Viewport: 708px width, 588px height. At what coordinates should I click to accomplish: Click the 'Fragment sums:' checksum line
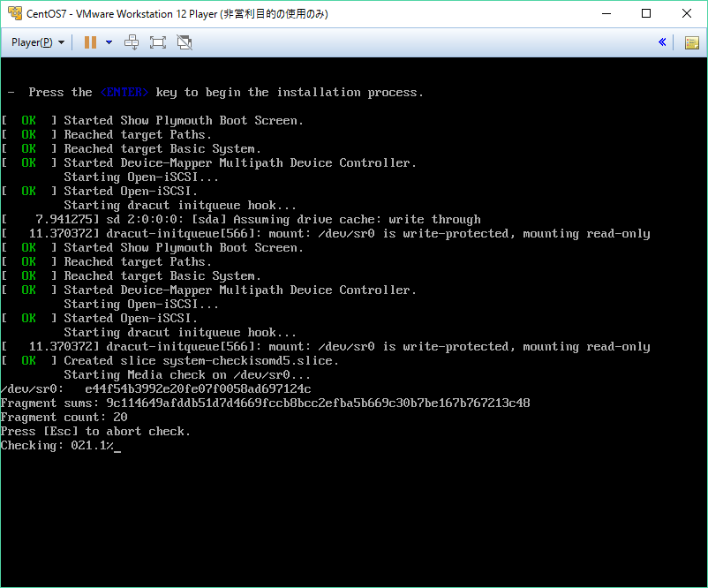click(x=265, y=403)
